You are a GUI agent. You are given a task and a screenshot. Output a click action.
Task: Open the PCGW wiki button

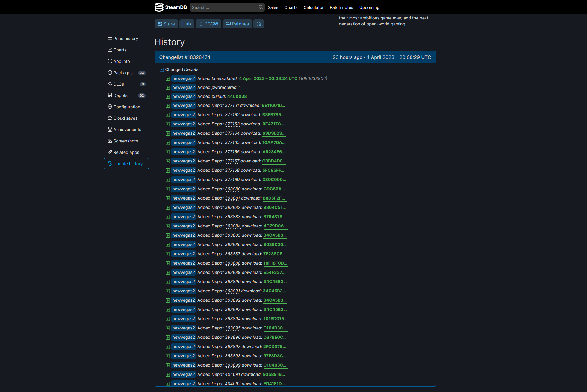pyautogui.click(x=208, y=24)
